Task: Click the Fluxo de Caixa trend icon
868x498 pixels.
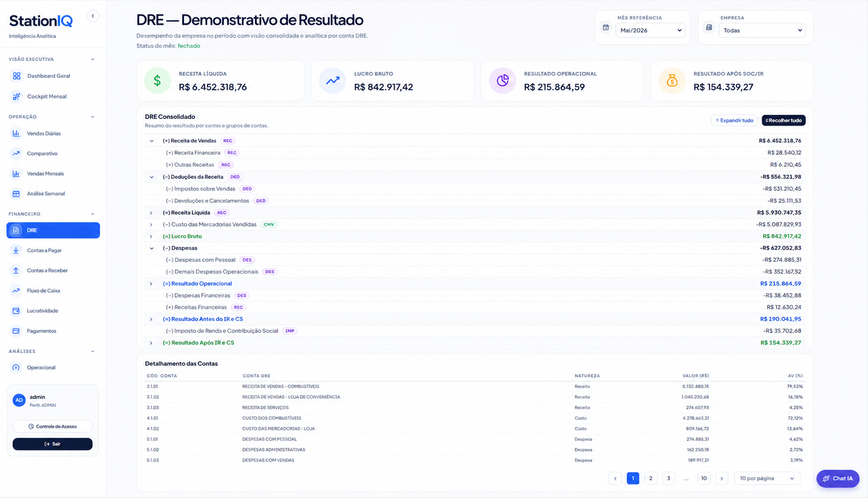Action: coord(16,290)
